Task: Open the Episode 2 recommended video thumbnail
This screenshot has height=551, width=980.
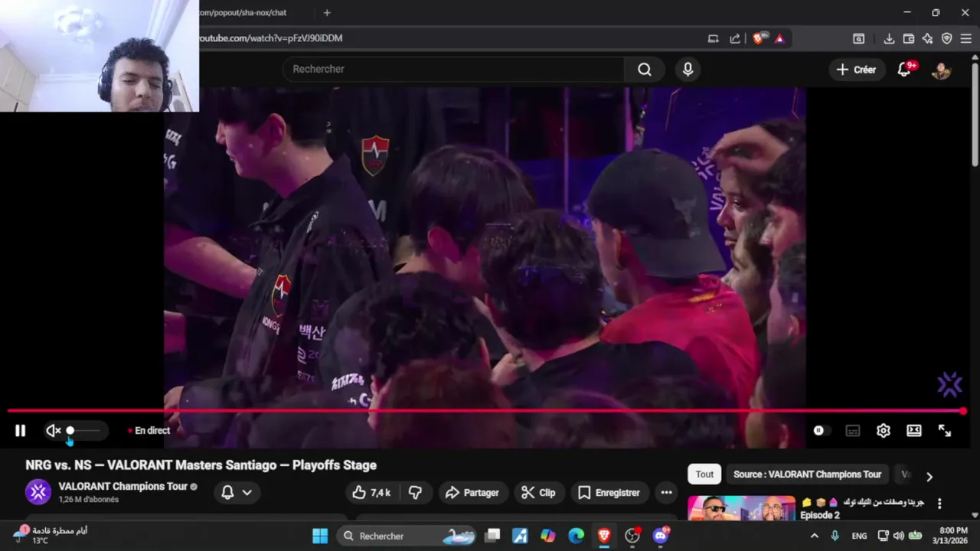Action: [741, 508]
